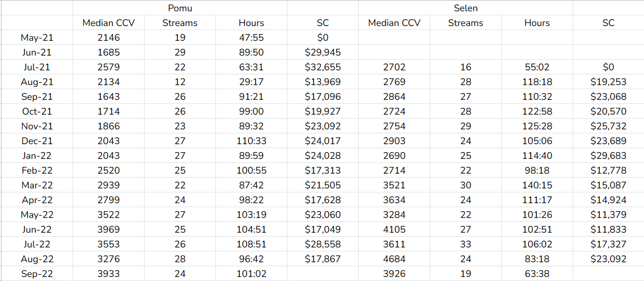Click Pomu's Dec-21 hours 110:33
The width and height of the screenshot is (644, 281).
click(x=251, y=141)
